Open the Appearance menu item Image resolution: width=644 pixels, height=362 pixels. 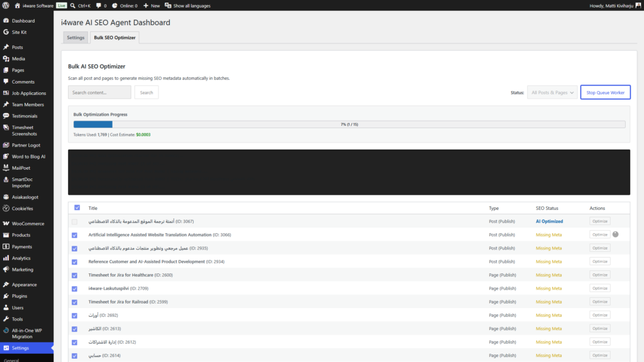click(x=25, y=285)
